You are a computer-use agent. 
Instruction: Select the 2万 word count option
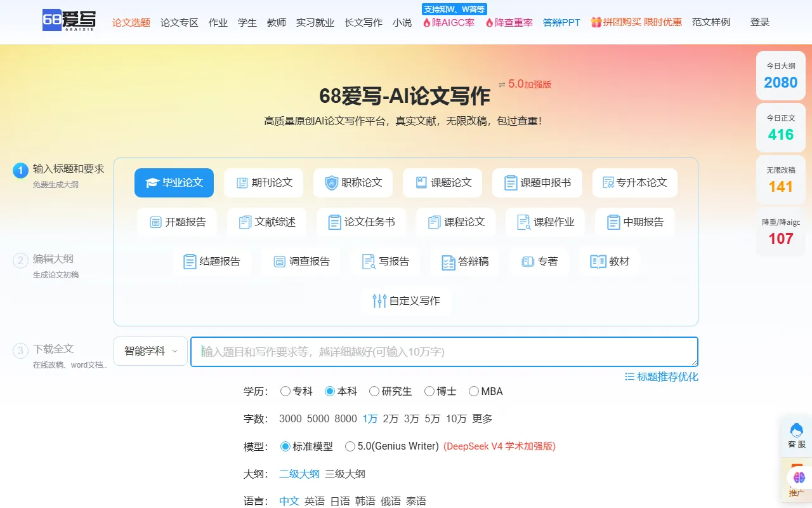point(391,418)
